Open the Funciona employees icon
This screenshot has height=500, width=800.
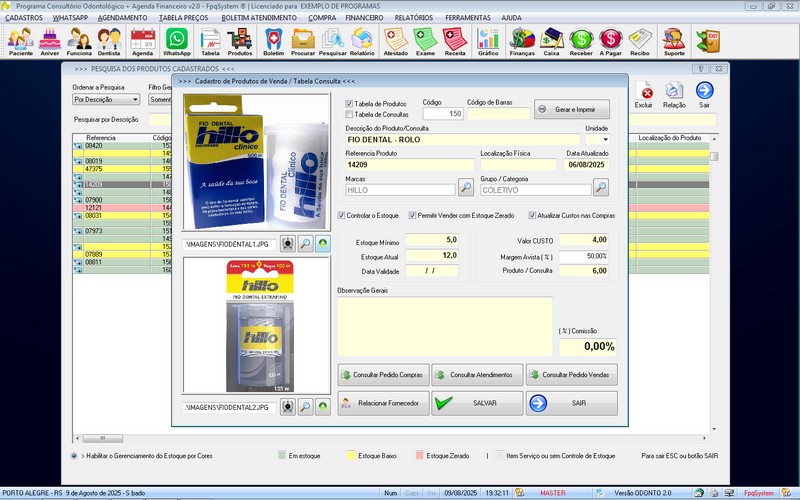click(79, 41)
